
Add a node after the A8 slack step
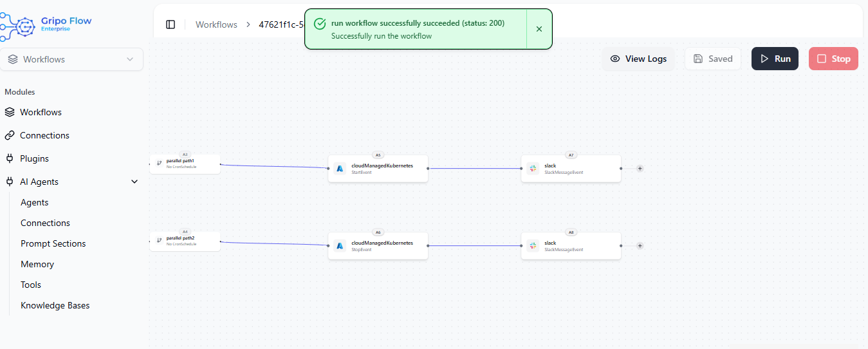point(640,246)
